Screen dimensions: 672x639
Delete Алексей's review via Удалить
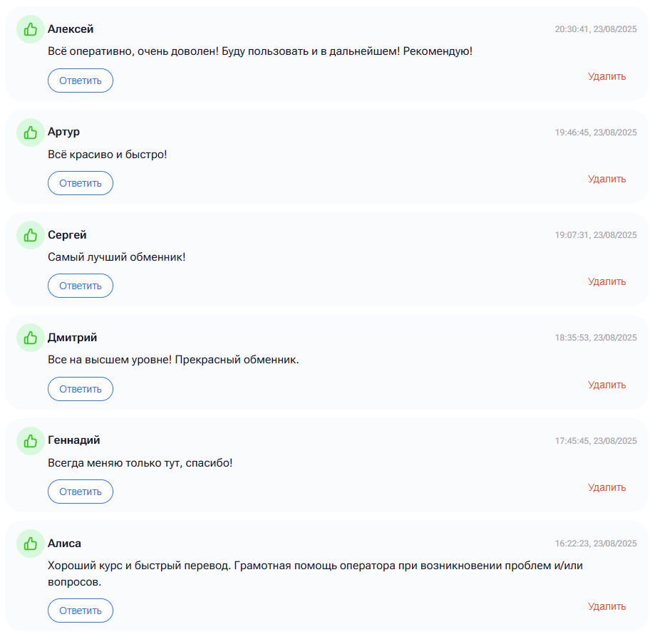click(x=607, y=77)
